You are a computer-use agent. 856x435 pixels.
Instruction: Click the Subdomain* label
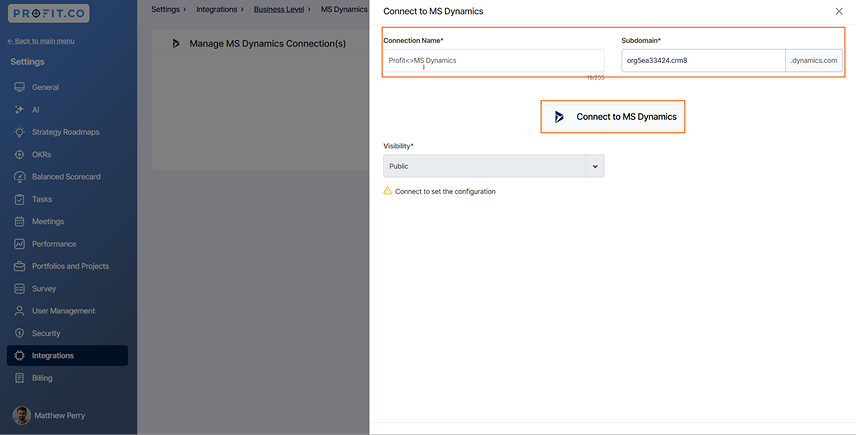coord(641,40)
